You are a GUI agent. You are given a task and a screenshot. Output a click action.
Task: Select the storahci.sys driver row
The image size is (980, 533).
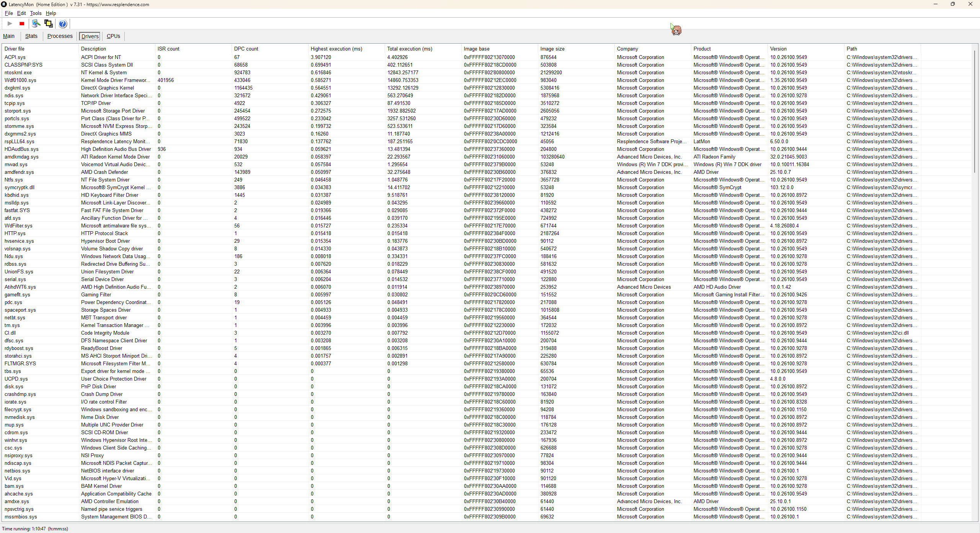point(461,356)
